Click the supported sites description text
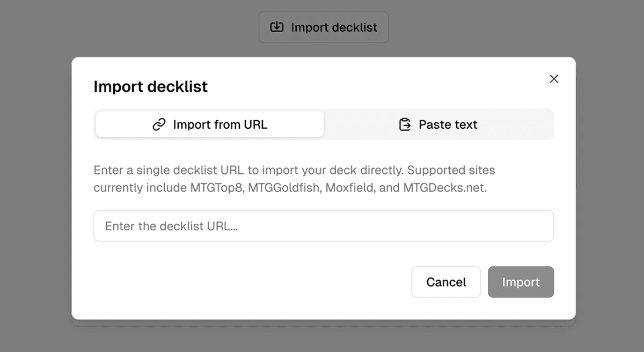This screenshot has width=644, height=352. click(294, 179)
